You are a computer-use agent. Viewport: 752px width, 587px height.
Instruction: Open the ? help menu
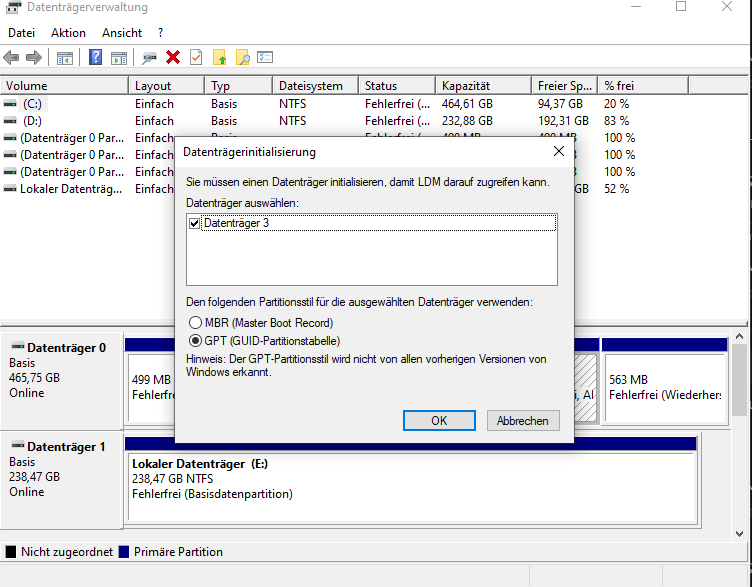pyautogui.click(x=160, y=33)
